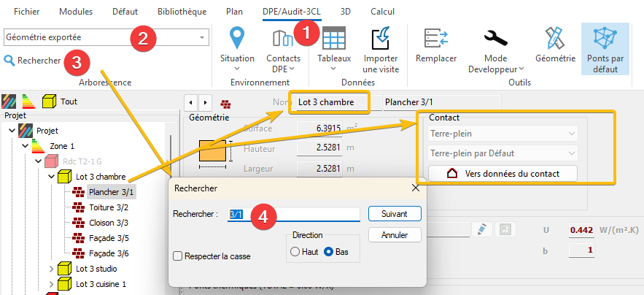Click Importer une visite icon
Image resolution: width=644 pixels, height=295 pixels.
pos(380,39)
